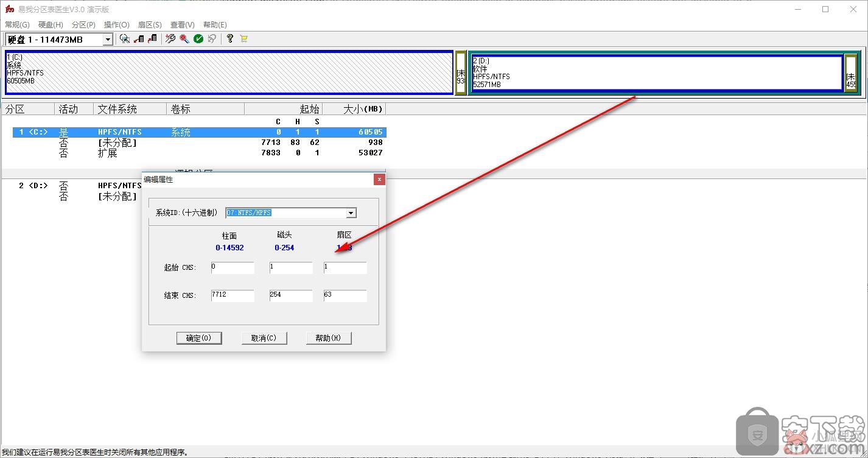This screenshot has width=868, height=458.
Task: Click the 文件系统 column header
Action: 130,109
